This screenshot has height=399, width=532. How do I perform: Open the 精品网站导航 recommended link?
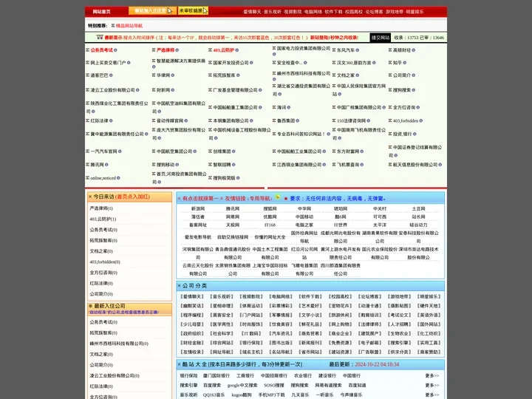click(x=129, y=26)
